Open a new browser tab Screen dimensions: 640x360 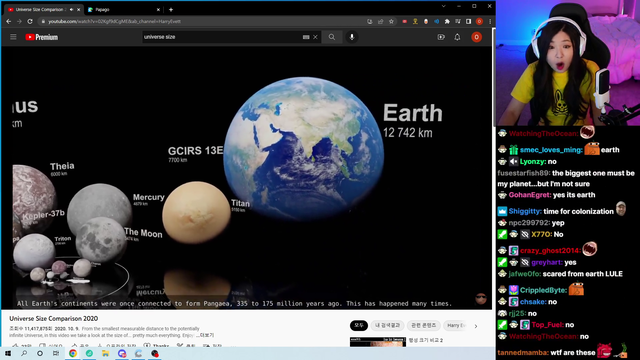click(171, 9)
